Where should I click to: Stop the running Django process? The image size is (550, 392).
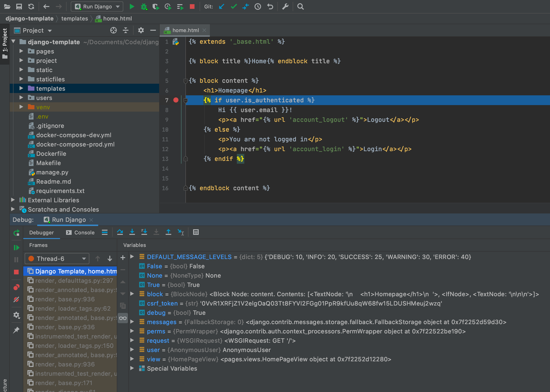tap(192, 7)
